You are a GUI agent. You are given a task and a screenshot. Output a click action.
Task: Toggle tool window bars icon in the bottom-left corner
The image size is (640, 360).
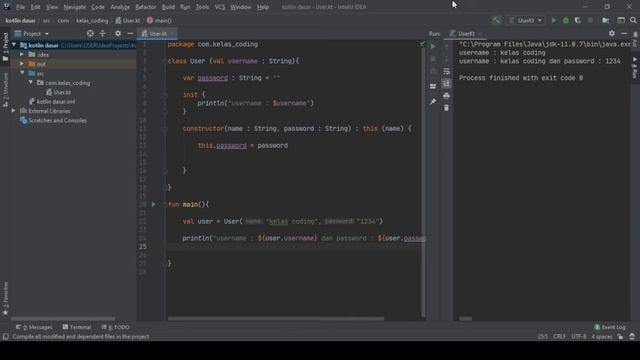tap(5, 337)
